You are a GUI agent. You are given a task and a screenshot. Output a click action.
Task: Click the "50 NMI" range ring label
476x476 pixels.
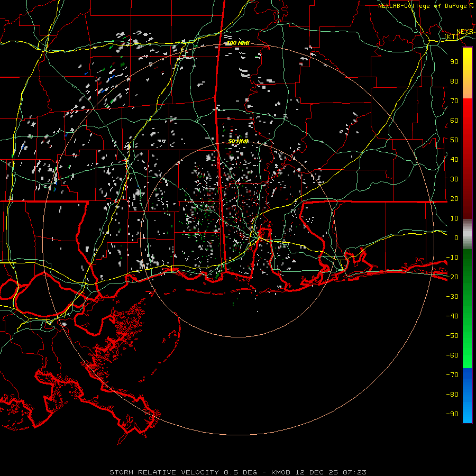tap(239, 141)
